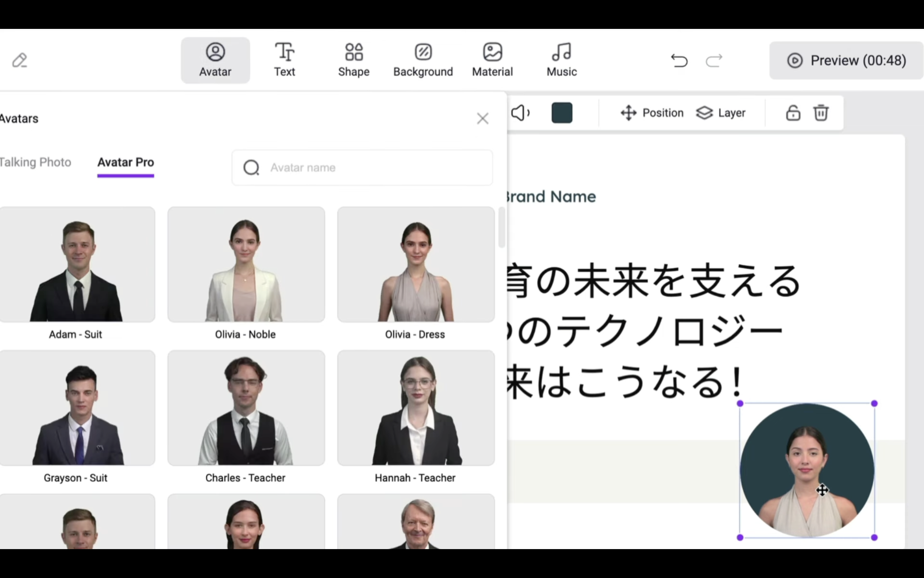Select the Text tool
This screenshot has width=924, height=578.
click(285, 60)
